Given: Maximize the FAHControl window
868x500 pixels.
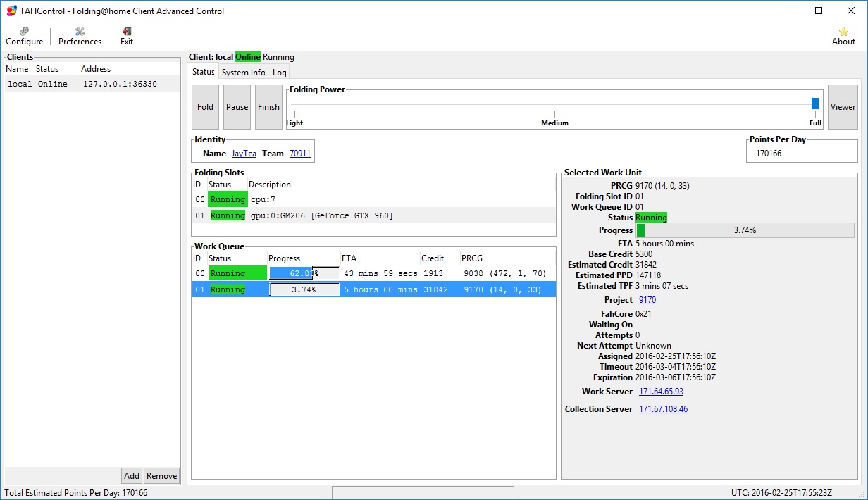Looking at the screenshot, I should [x=819, y=11].
